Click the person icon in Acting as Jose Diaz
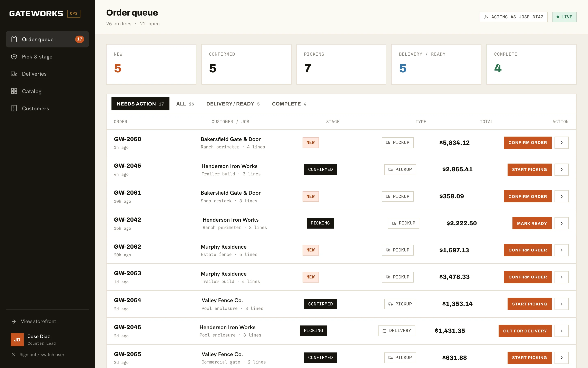 [x=486, y=17]
